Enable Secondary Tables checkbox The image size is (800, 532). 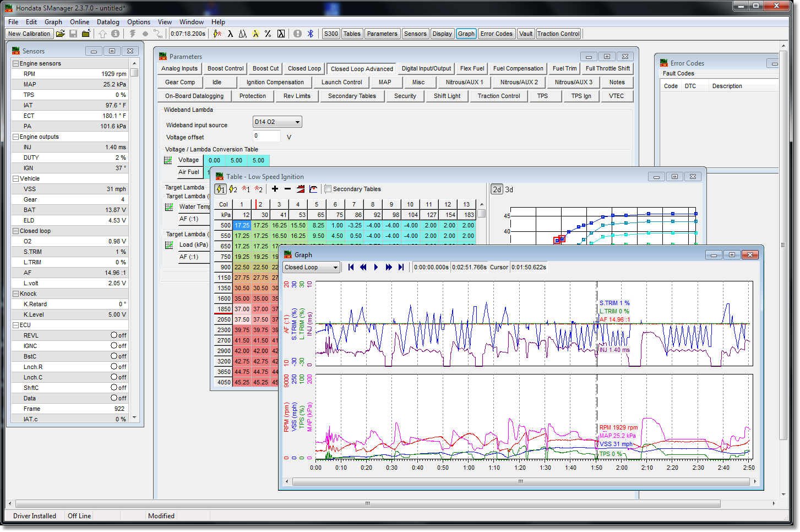pos(328,189)
